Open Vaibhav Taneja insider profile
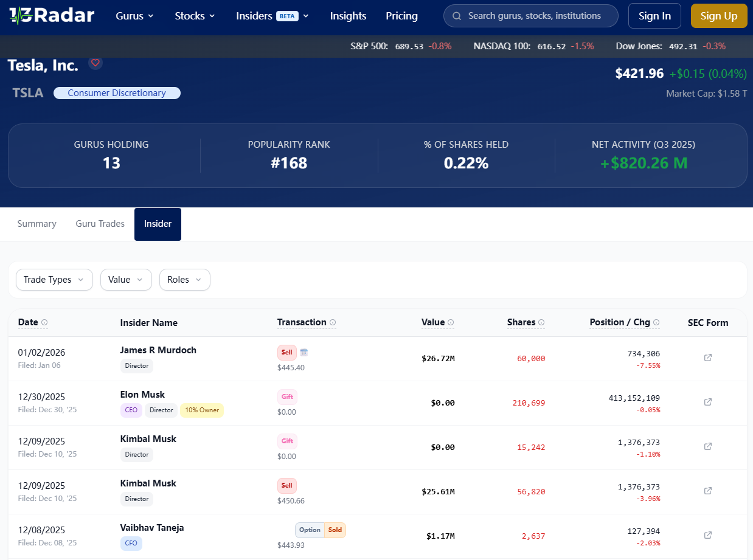753x560 pixels. [152, 528]
